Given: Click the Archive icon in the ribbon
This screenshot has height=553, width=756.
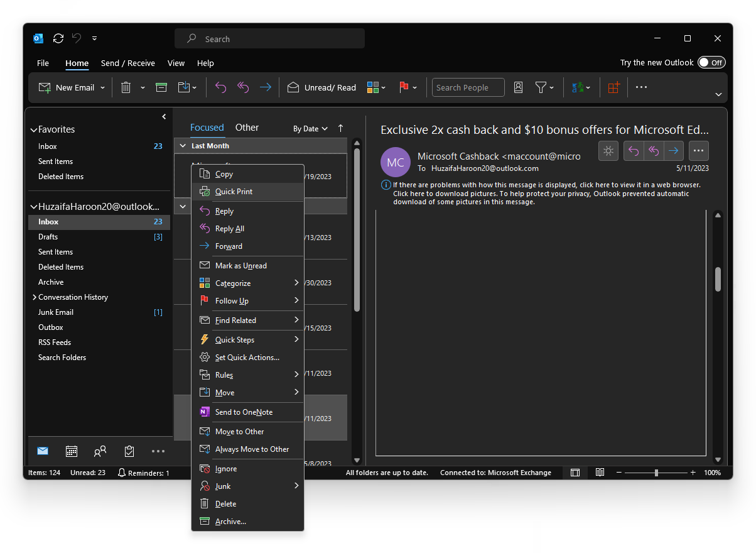Looking at the screenshot, I should click(161, 88).
